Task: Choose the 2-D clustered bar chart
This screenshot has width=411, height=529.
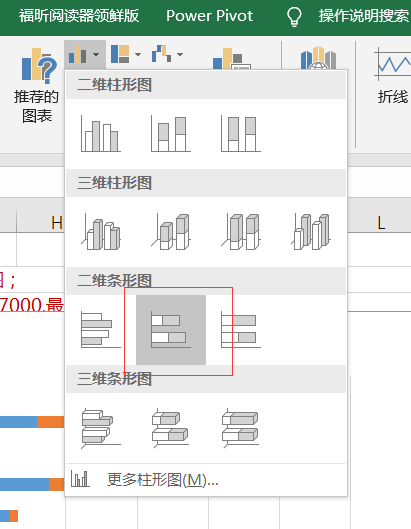Action: (x=101, y=330)
